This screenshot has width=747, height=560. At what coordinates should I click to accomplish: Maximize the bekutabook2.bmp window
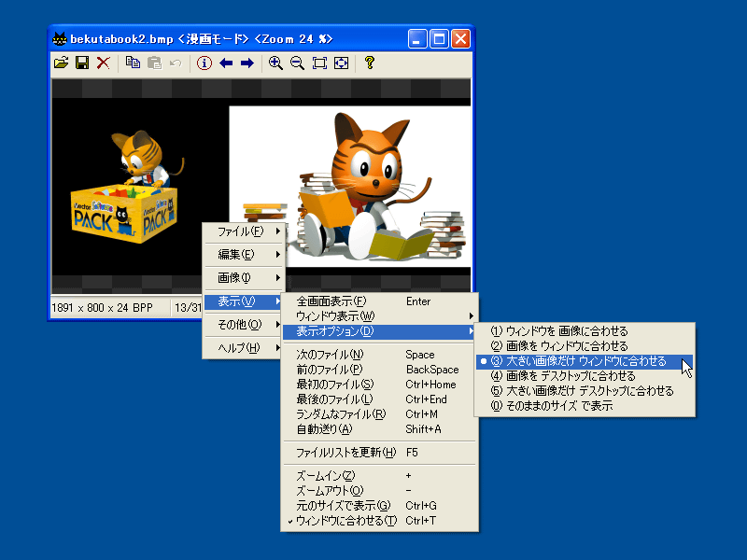click(x=439, y=39)
